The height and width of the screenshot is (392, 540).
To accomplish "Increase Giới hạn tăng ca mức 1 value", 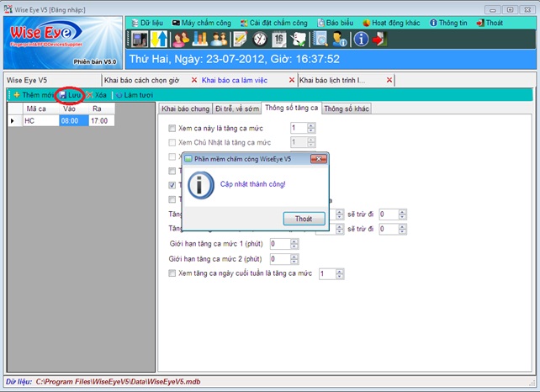I will point(294,241).
